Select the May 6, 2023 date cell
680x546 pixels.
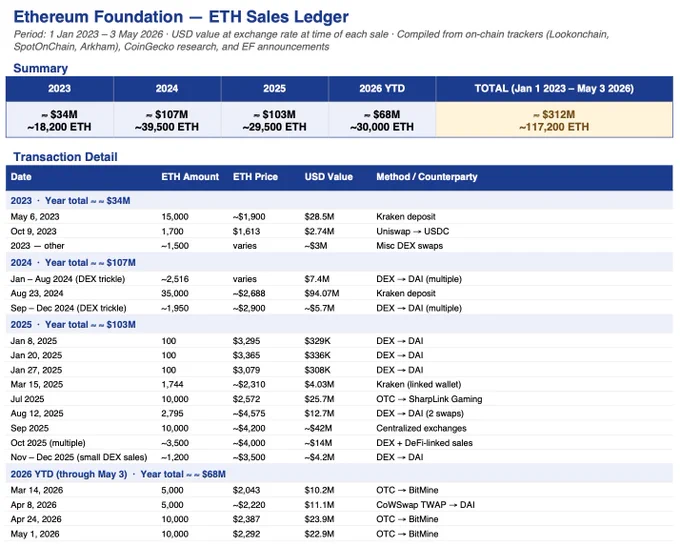35,217
